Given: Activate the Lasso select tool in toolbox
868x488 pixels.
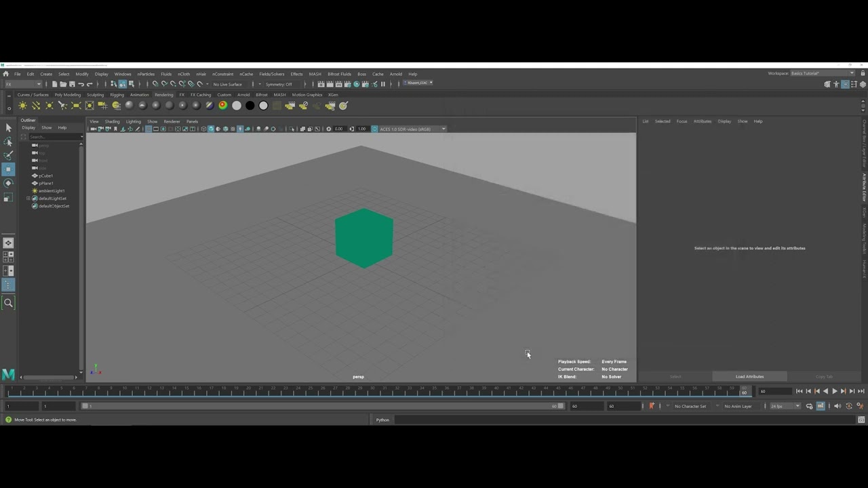Looking at the screenshot, I should (8, 142).
